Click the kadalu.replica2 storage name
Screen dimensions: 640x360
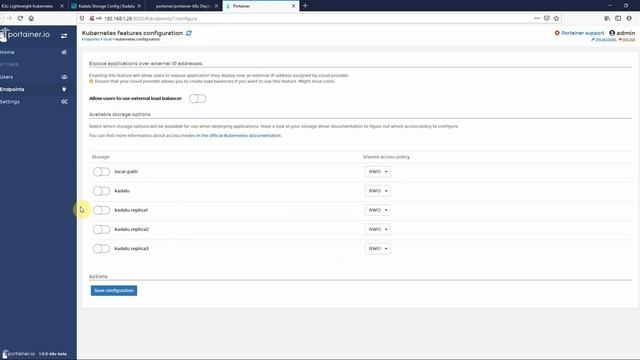tap(131, 229)
